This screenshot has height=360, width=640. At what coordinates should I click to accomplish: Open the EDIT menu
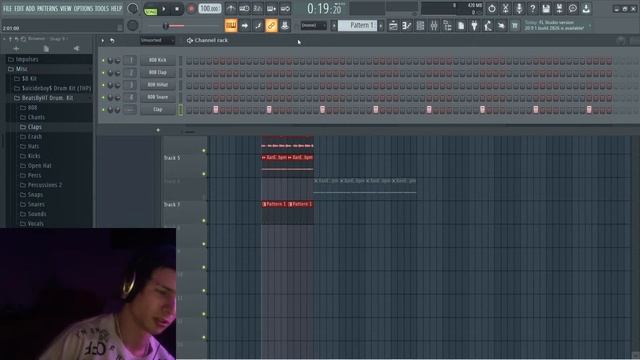19,9
